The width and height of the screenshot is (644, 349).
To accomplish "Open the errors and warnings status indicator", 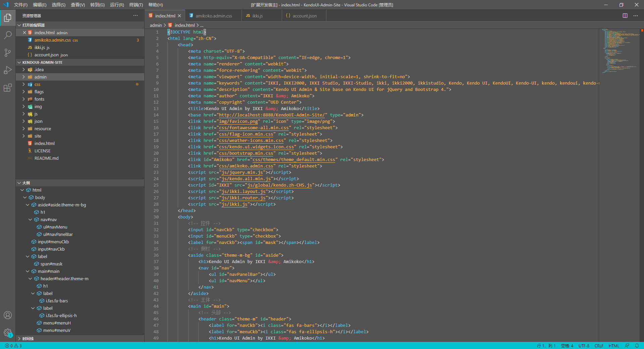I will click(13, 346).
